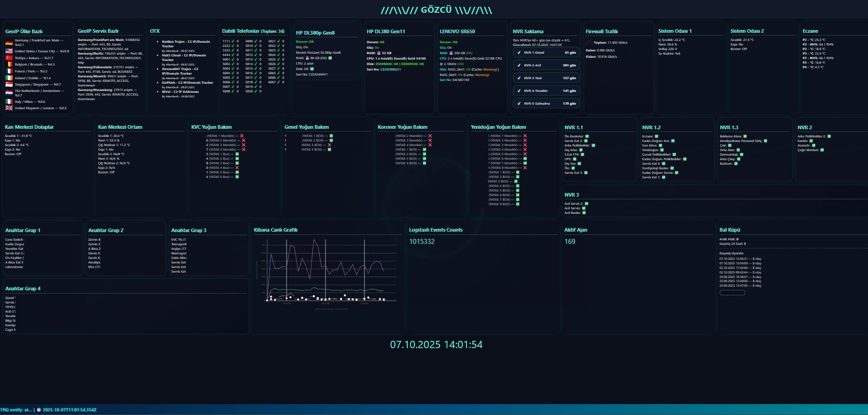This screenshot has width=868, height=415.
Task: Expand the NVR-2-Acil storage row
Action: [x=546, y=66]
